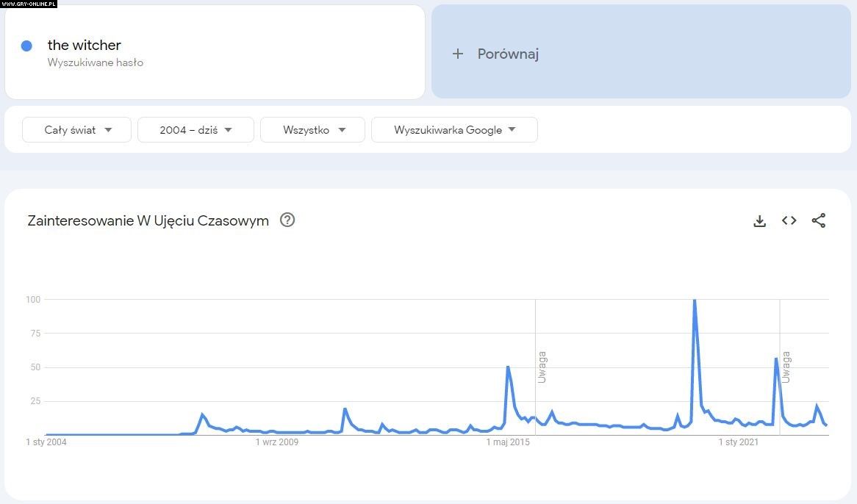This screenshot has width=857, height=504.
Task: Open the embed code icon
Action: [789, 220]
